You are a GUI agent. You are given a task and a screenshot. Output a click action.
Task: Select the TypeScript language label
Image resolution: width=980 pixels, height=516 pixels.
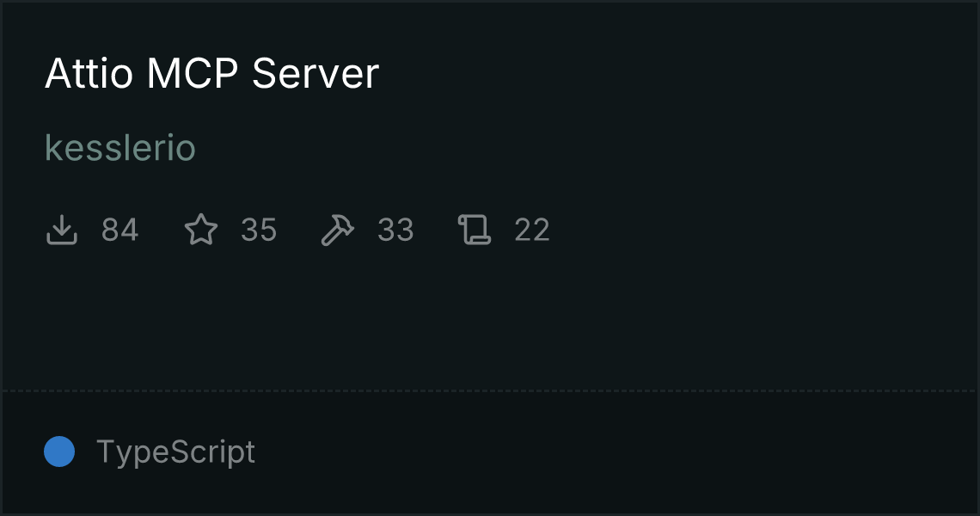(175, 451)
